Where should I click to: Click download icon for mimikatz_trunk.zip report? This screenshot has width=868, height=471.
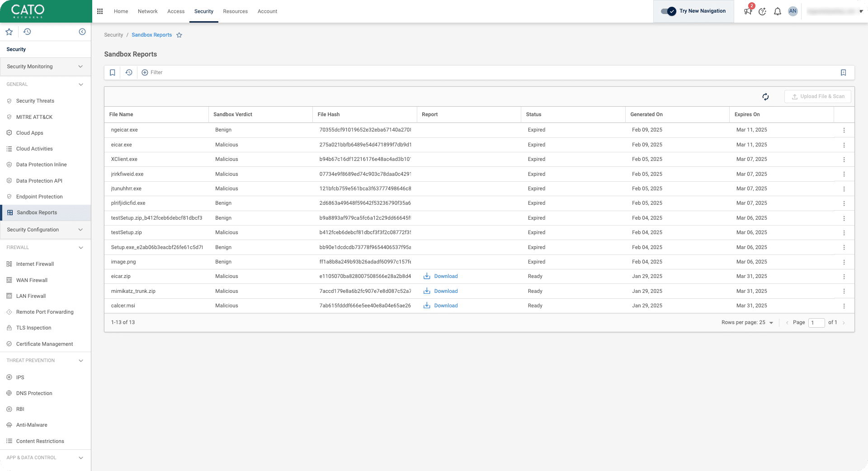click(427, 291)
